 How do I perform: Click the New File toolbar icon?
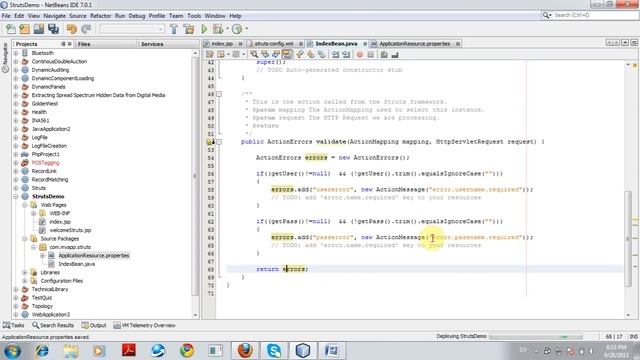(11, 29)
